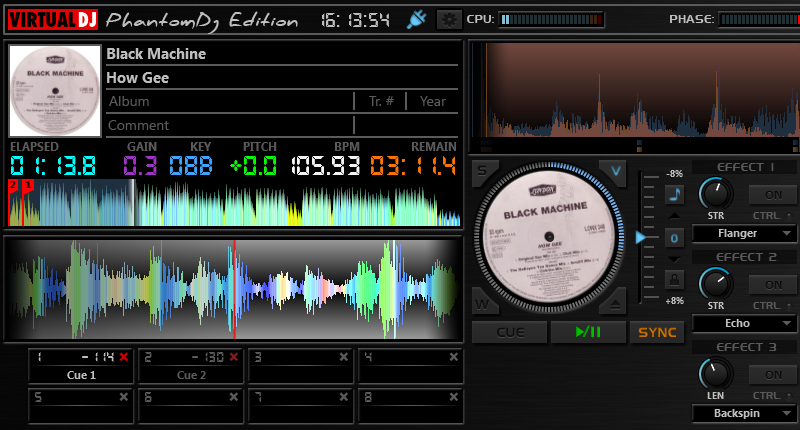Click the album cover thumbnail

55,91
